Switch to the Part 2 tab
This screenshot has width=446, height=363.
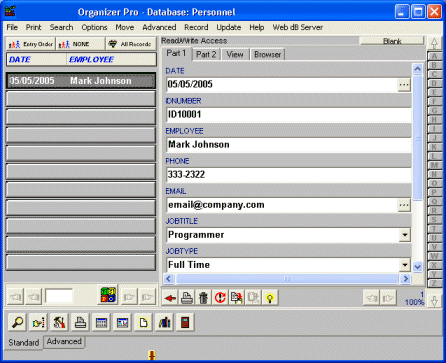coord(206,54)
